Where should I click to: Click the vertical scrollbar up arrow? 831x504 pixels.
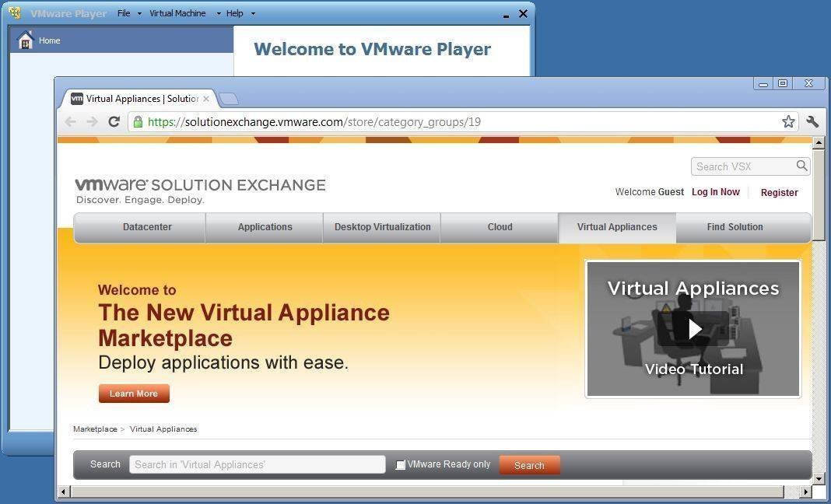[819, 143]
